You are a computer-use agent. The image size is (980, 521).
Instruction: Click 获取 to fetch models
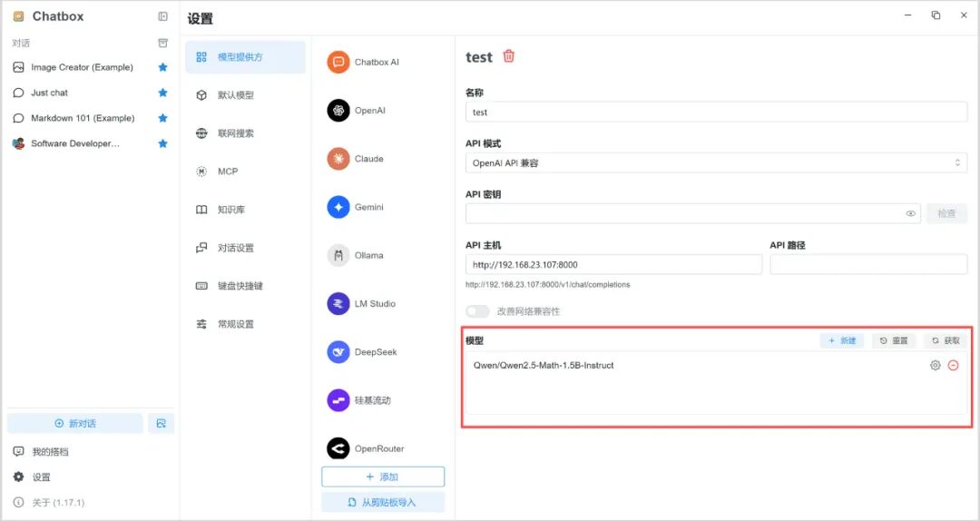point(946,341)
